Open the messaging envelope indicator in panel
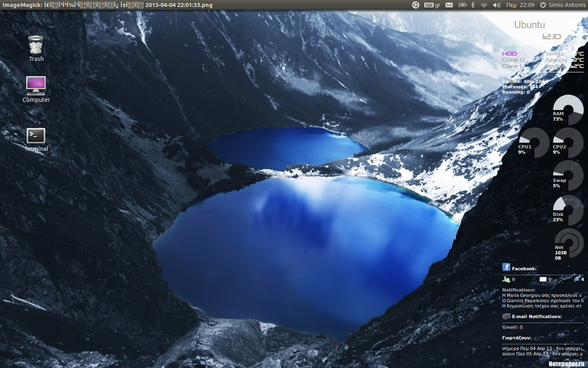The width and height of the screenshot is (588, 368). (x=449, y=5)
